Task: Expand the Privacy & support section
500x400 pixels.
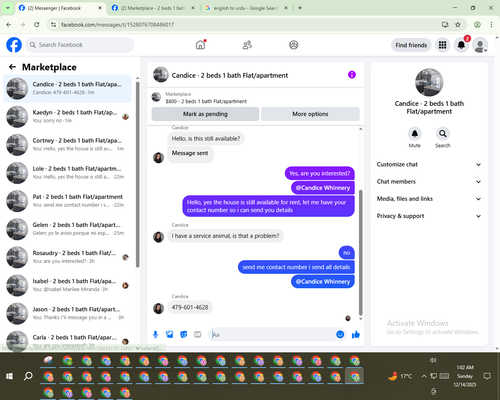Action: [x=429, y=216]
